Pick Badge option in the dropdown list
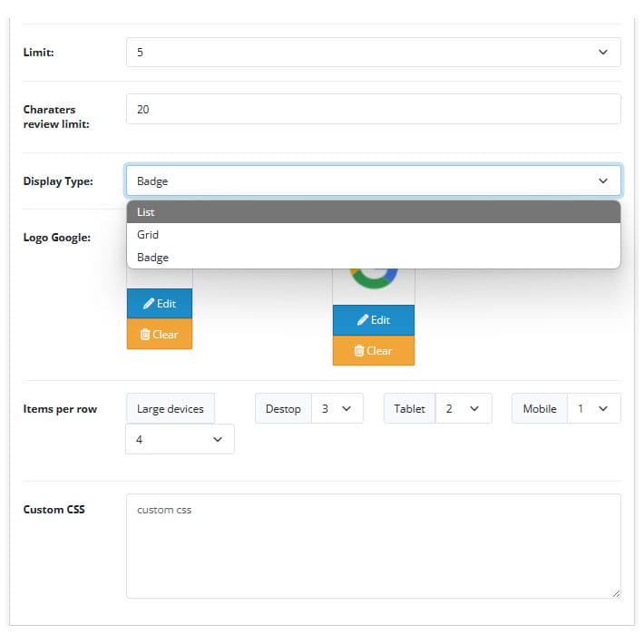The height and width of the screenshot is (644, 644). pos(374,258)
